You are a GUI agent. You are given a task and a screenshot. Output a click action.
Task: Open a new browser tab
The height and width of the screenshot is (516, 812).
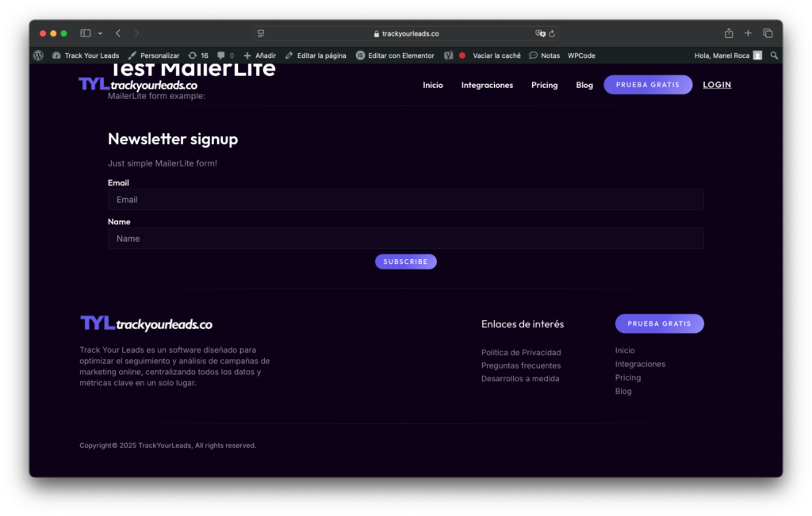point(748,33)
